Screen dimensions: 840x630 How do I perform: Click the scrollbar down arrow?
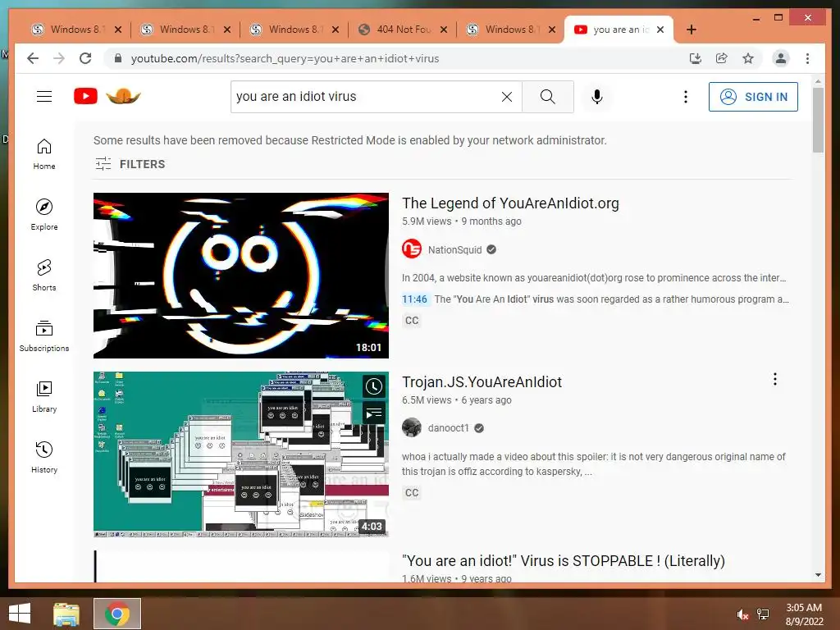[818, 575]
